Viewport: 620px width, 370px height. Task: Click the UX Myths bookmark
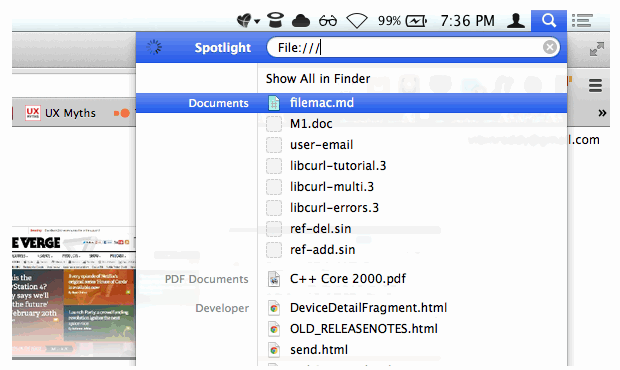pyautogui.click(x=61, y=113)
